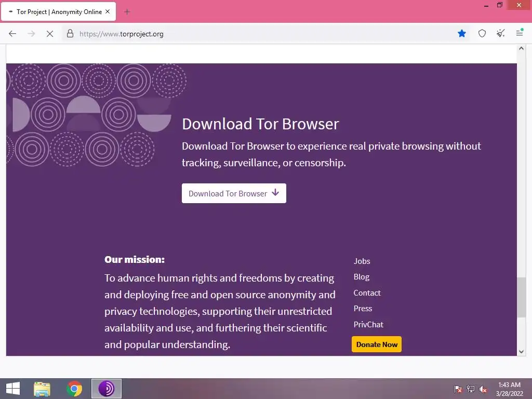Open the Press link
The image size is (532, 399).
click(363, 309)
